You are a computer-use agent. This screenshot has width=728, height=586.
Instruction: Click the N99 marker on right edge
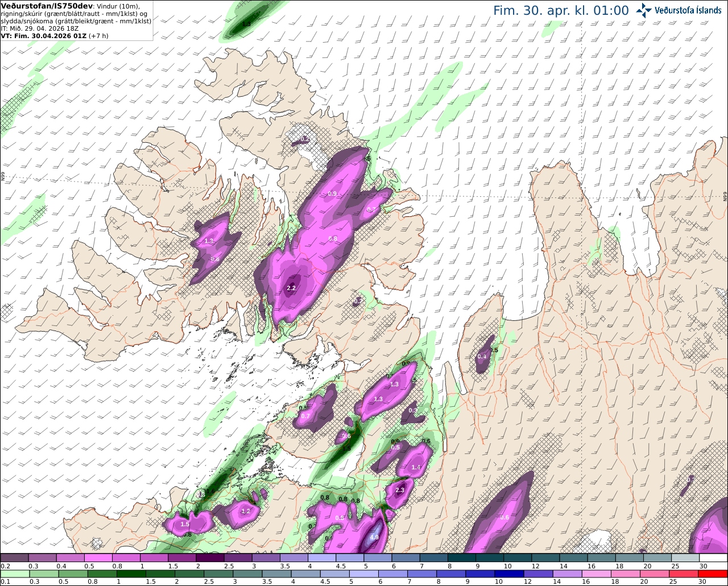[x=725, y=196]
